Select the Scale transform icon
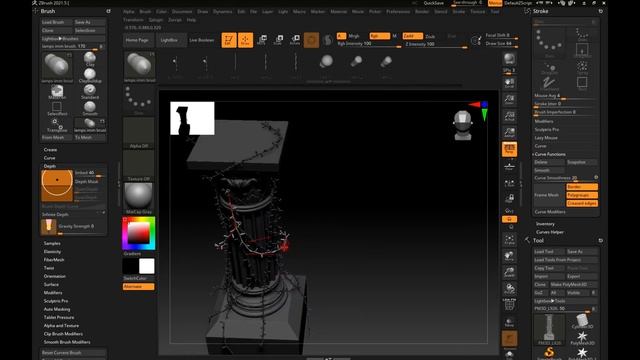640x360 pixels. pyautogui.click(x=278, y=40)
